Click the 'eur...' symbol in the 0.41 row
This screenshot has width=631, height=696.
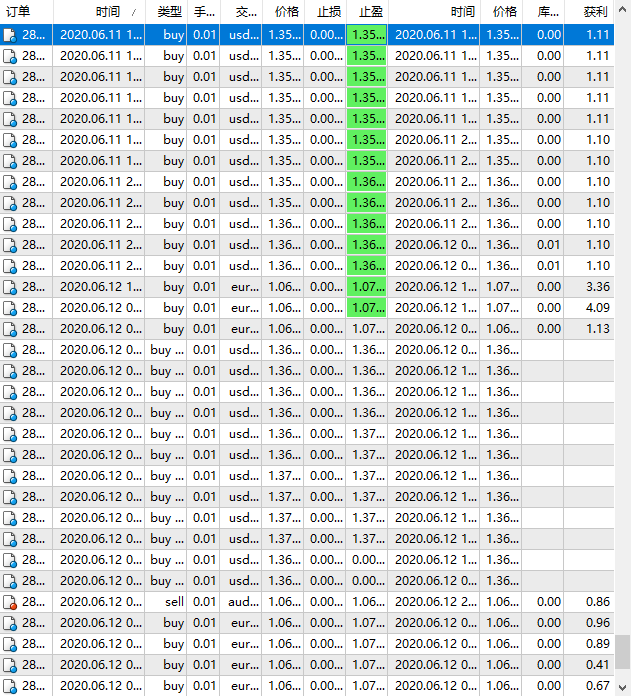pos(241,665)
